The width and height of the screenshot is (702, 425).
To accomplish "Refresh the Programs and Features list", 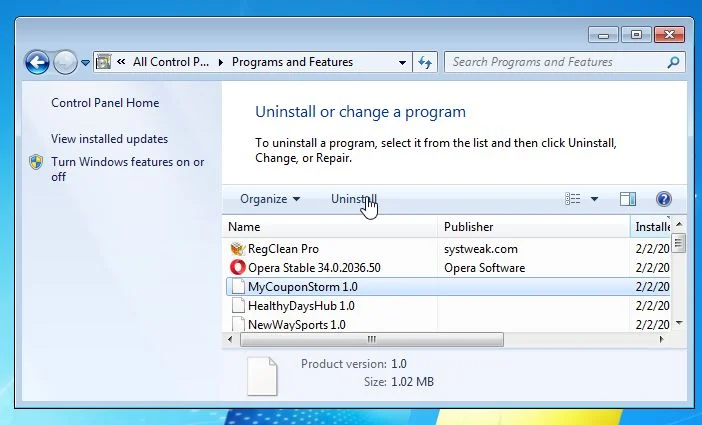I will pos(425,62).
